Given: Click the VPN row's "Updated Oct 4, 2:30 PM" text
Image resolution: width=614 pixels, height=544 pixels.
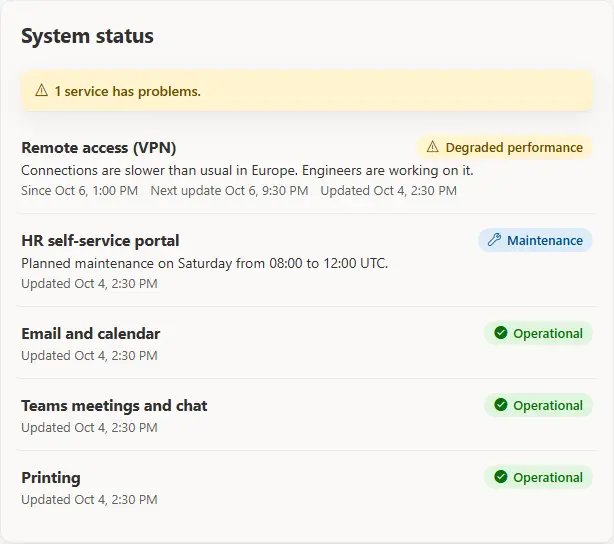Looking at the screenshot, I should (388, 190).
